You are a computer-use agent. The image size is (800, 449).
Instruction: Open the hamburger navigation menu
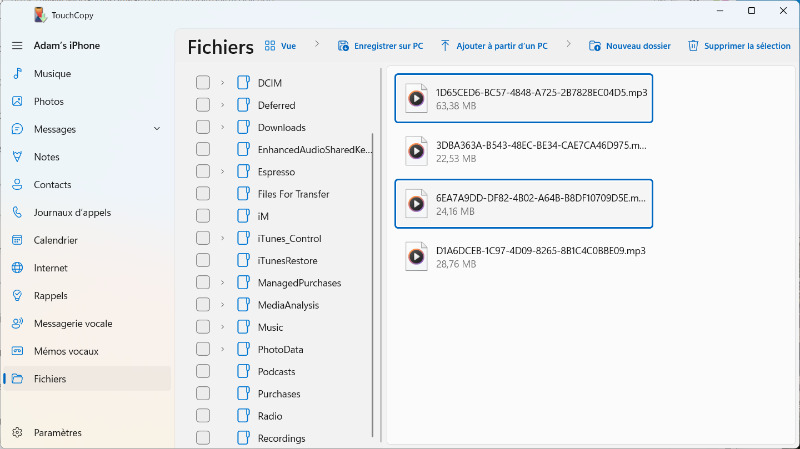coord(17,46)
